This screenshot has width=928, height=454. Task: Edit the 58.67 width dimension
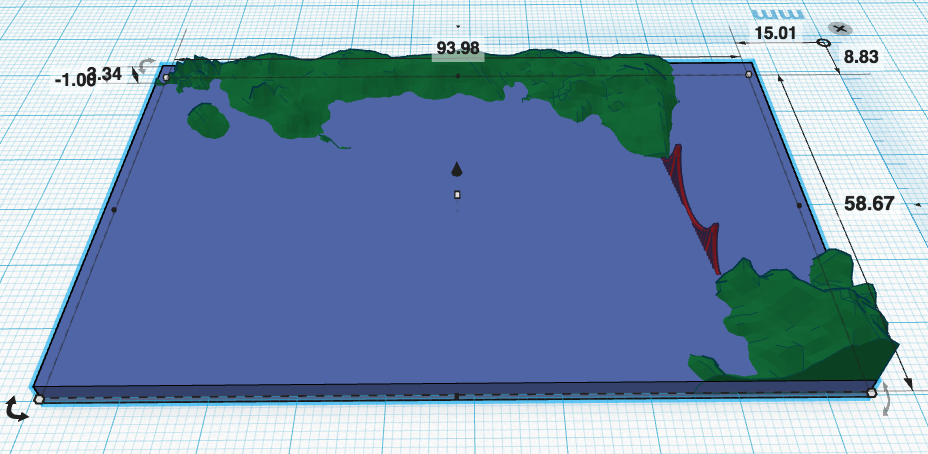(x=868, y=203)
